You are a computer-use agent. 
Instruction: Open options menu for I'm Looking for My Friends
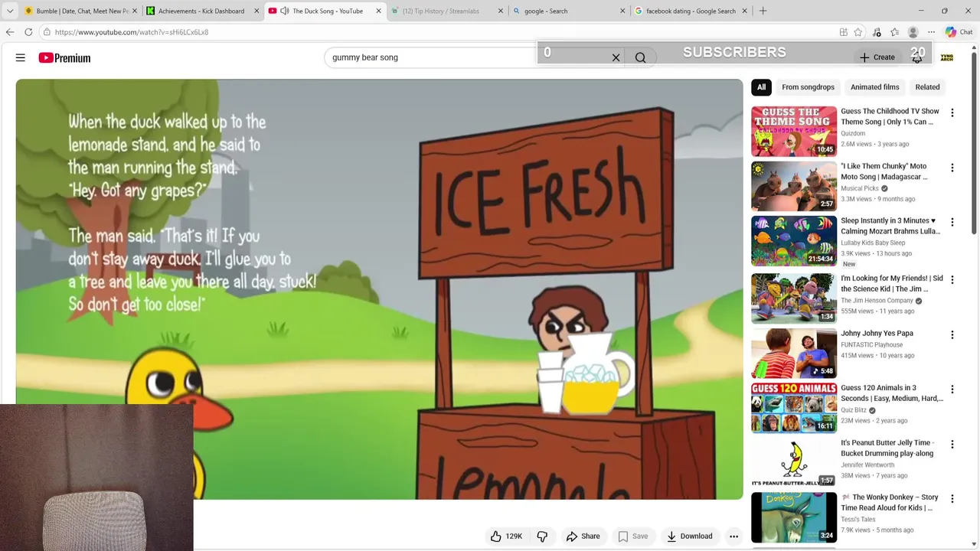952,280
